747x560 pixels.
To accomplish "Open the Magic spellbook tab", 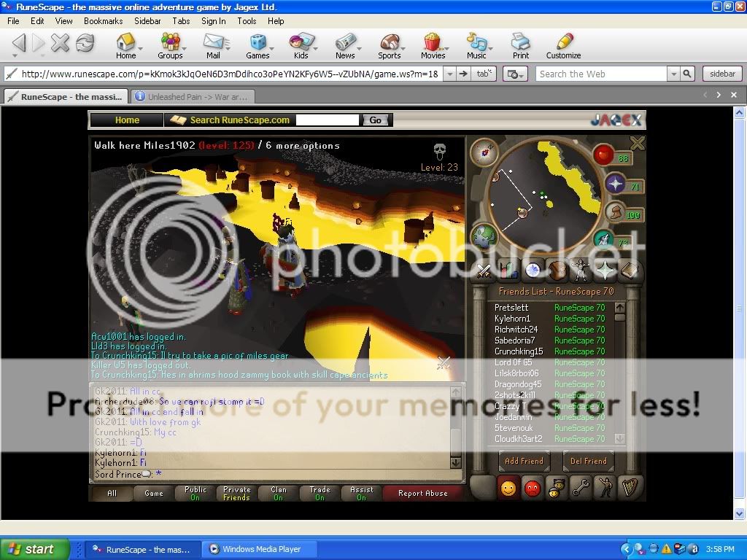I will click(x=630, y=270).
